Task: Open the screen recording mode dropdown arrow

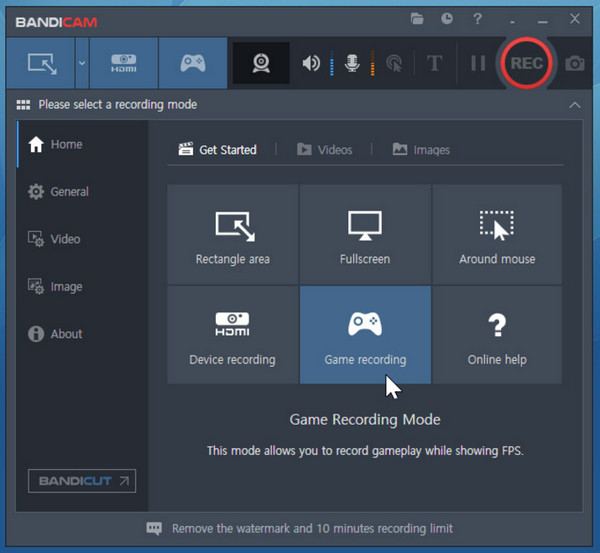Action: (x=82, y=63)
